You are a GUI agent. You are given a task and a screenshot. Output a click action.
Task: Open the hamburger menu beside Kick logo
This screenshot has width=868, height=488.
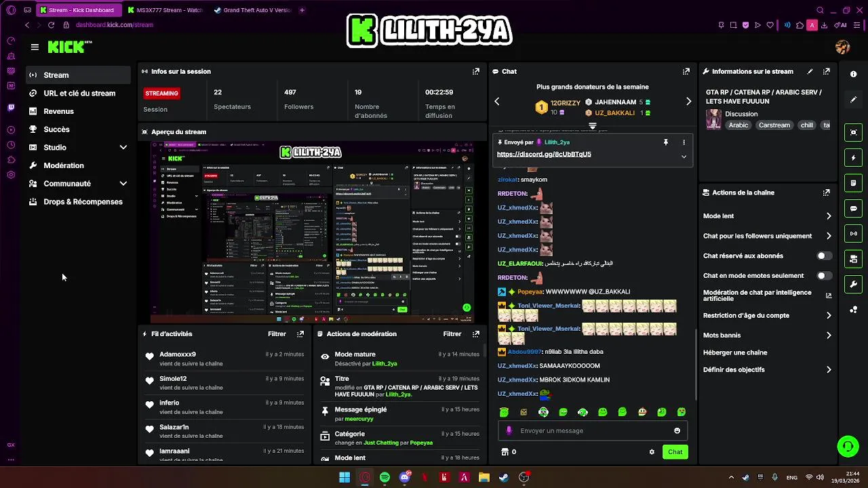[35, 47]
